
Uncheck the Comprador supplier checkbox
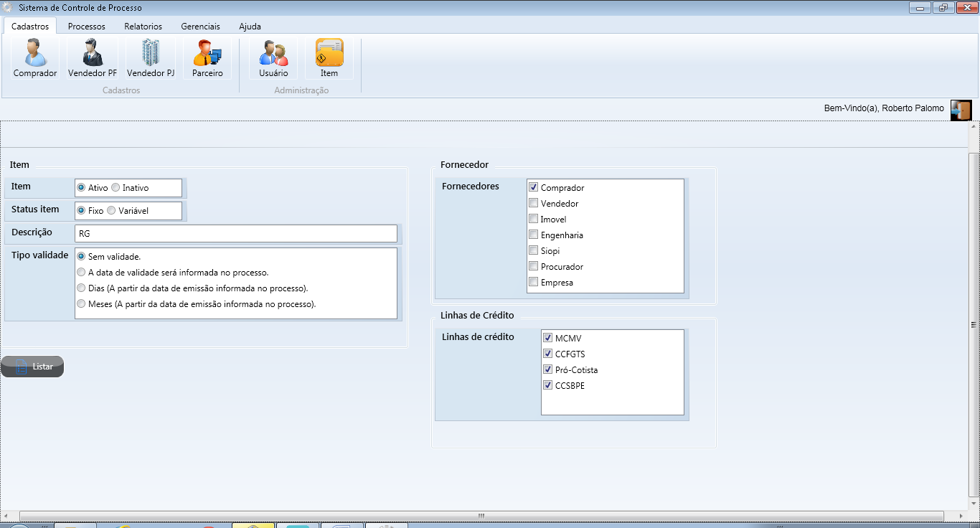[533, 187]
